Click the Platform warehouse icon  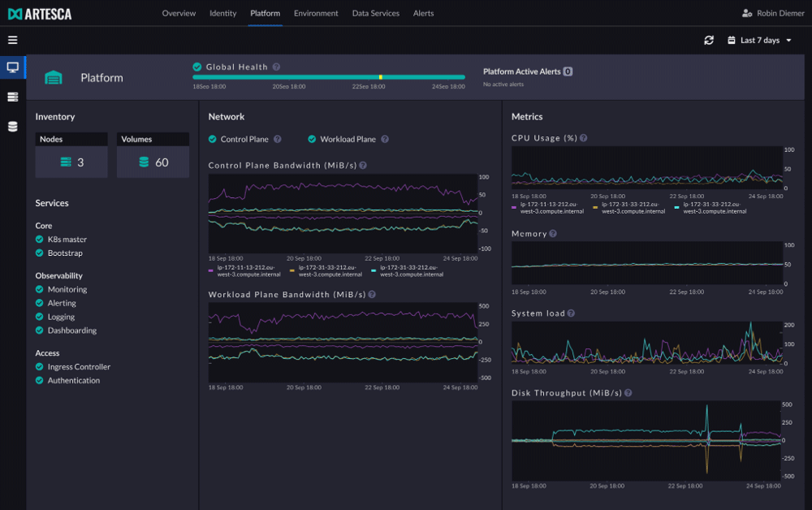point(54,78)
